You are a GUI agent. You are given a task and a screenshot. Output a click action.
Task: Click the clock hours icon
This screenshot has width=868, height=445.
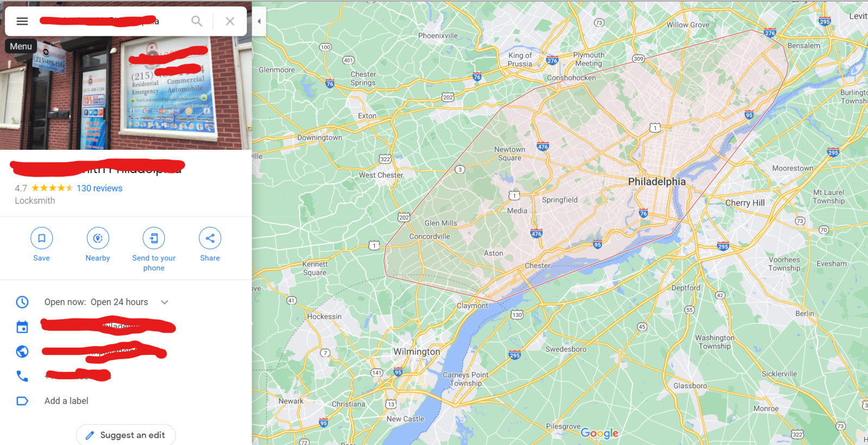pyautogui.click(x=22, y=302)
